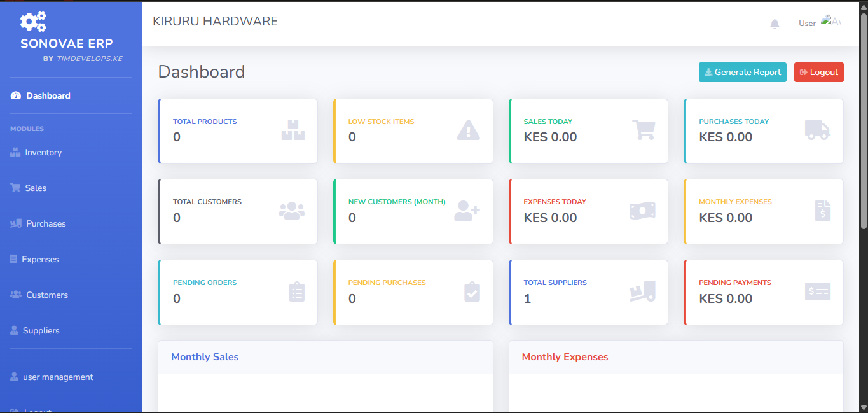Select the Dashboard navigation entry
Screen dimensions: 868x413
coord(47,95)
